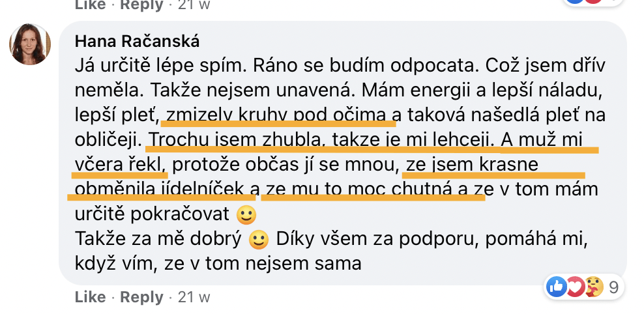Click the smiley emoji after "pokračovat"
Screen dimensions: 644x314
pos(246,214)
